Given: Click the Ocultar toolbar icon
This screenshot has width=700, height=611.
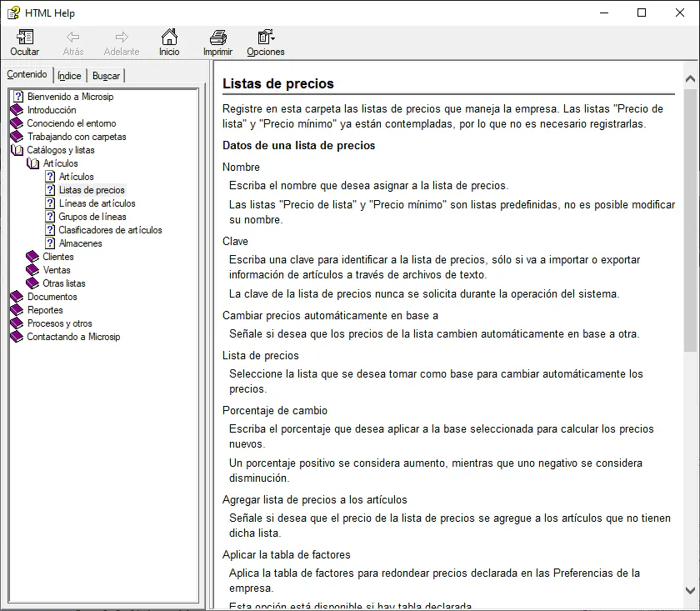Looking at the screenshot, I should 25,37.
